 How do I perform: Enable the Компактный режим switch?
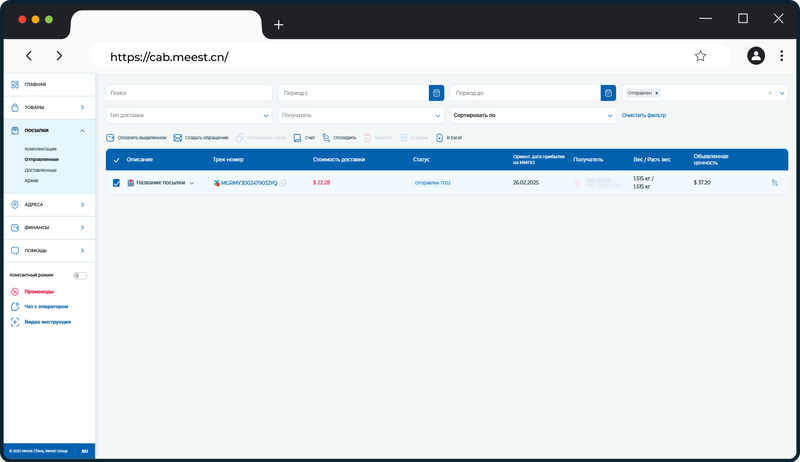80,275
